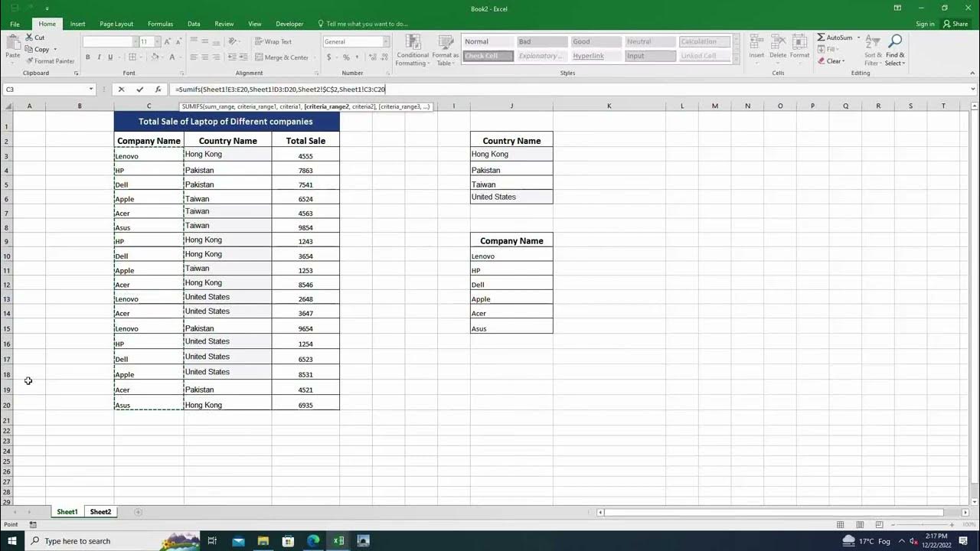This screenshot has width=980, height=551.
Task: Open the Font Color A
Action: (x=171, y=57)
